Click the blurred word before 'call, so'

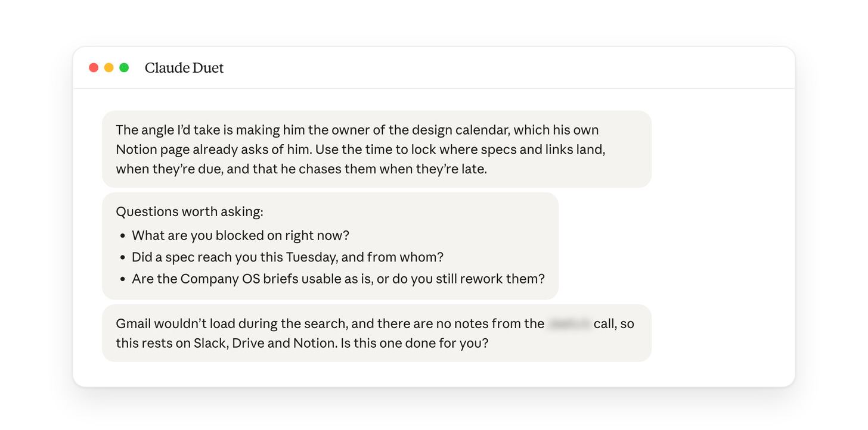point(569,324)
